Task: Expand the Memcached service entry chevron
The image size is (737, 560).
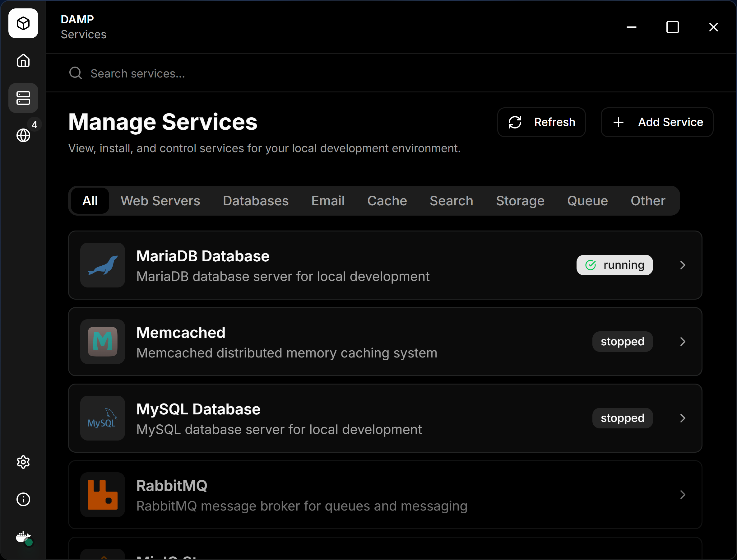Action: (x=682, y=341)
